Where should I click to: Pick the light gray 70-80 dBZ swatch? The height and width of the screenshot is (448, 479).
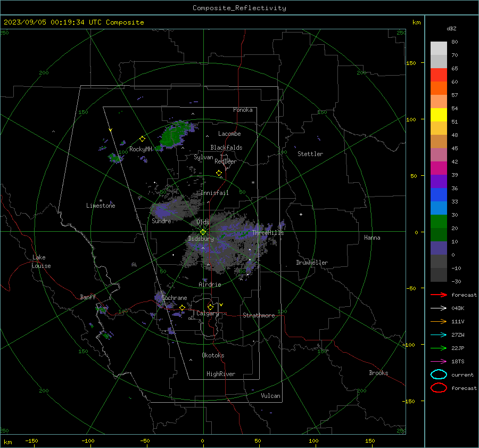pyautogui.click(x=439, y=48)
